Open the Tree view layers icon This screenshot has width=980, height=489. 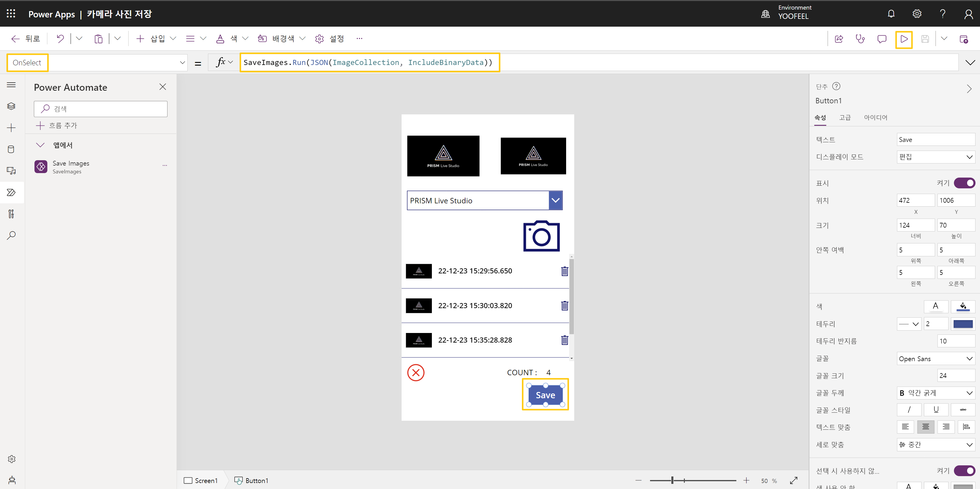[x=11, y=106]
